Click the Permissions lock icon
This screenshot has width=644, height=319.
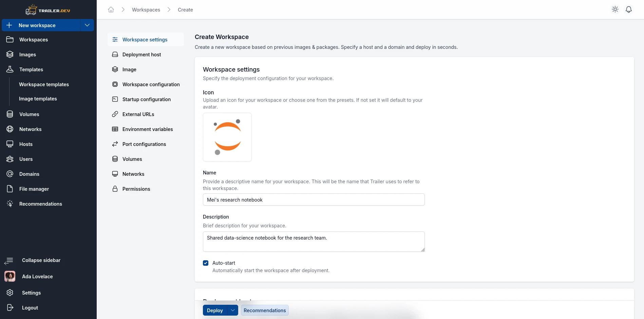coord(115,189)
